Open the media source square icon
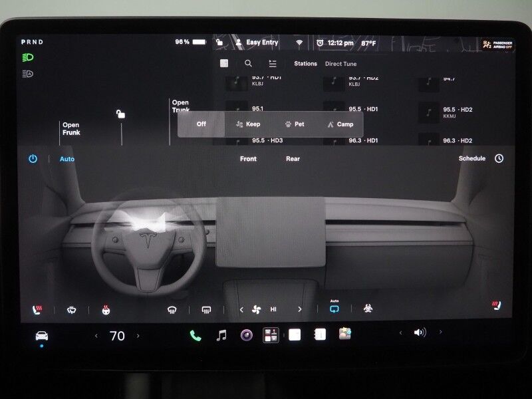Screen dimensions: 532x399 pos(224,63)
